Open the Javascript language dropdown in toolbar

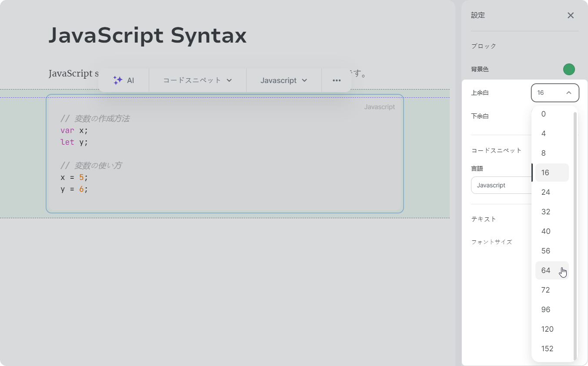(x=284, y=80)
